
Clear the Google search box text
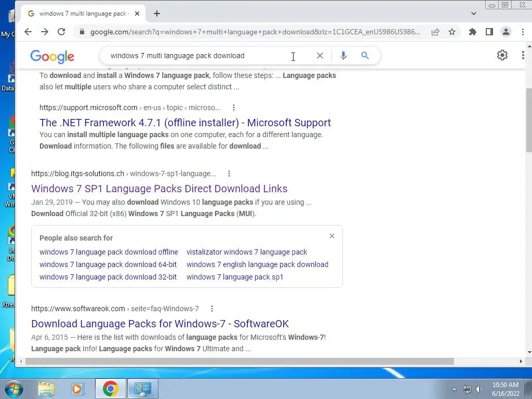[x=320, y=56]
